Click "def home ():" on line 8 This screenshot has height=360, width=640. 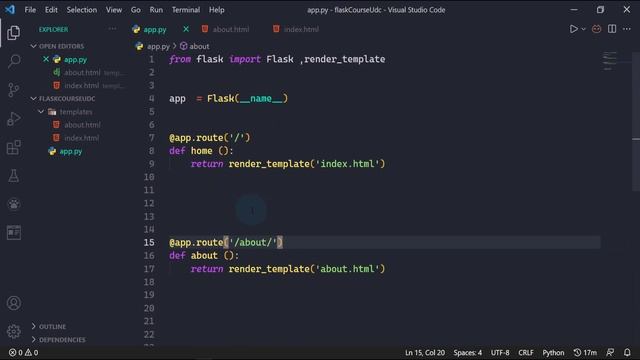click(x=201, y=151)
